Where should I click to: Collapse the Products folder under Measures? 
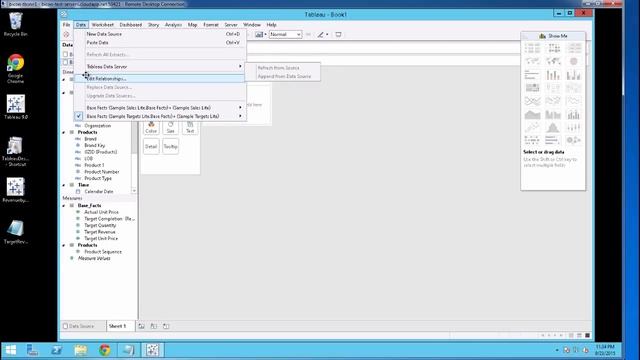tap(64, 245)
